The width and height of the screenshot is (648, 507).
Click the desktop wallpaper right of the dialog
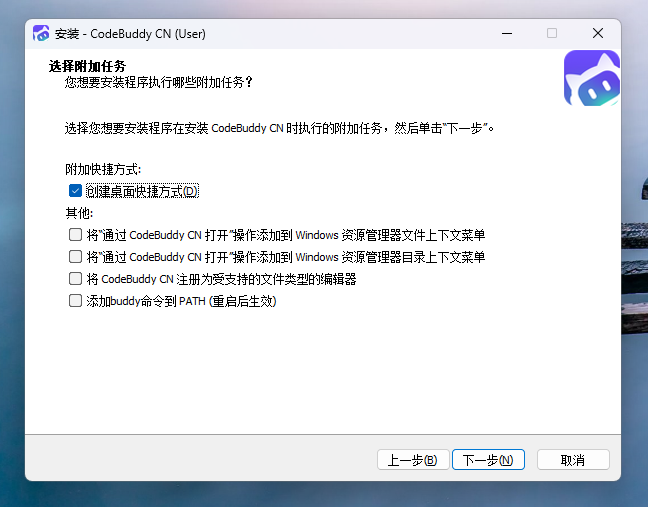pyautogui.click(x=634, y=300)
